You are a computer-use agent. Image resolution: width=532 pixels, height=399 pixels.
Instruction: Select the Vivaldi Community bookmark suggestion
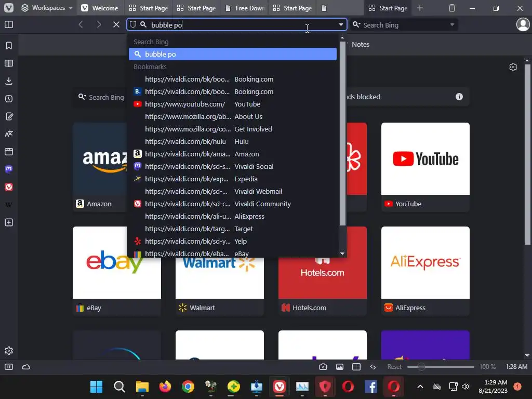(233, 204)
